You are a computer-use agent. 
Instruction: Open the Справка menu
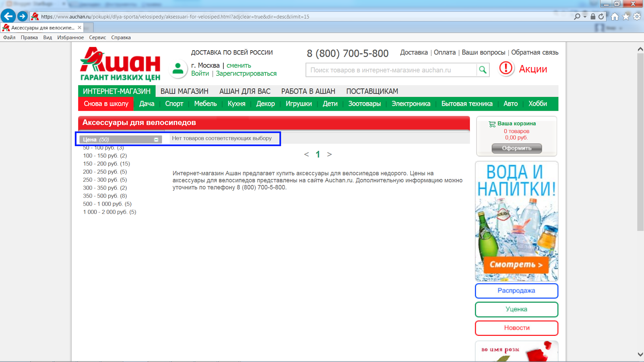tap(121, 37)
